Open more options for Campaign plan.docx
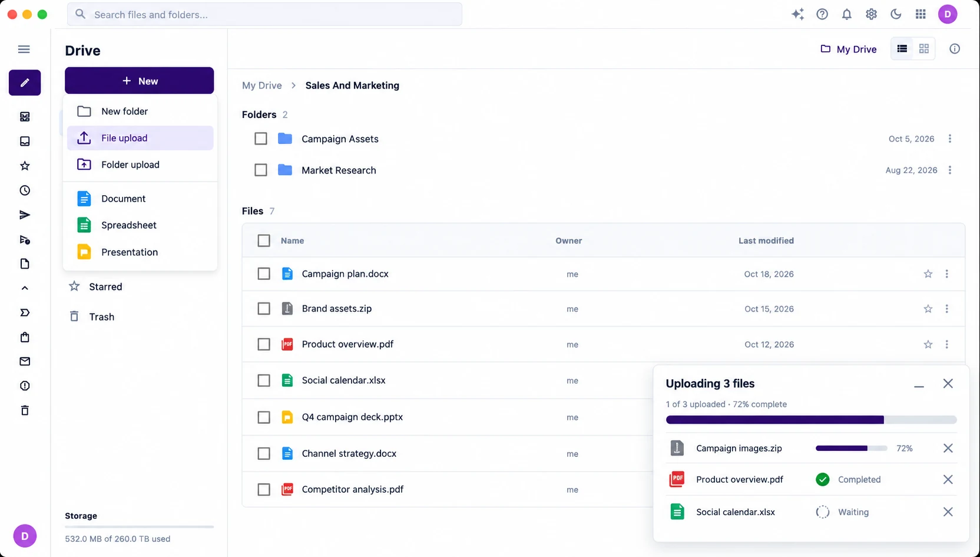This screenshot has height=557, width=980. click(947, 274)
